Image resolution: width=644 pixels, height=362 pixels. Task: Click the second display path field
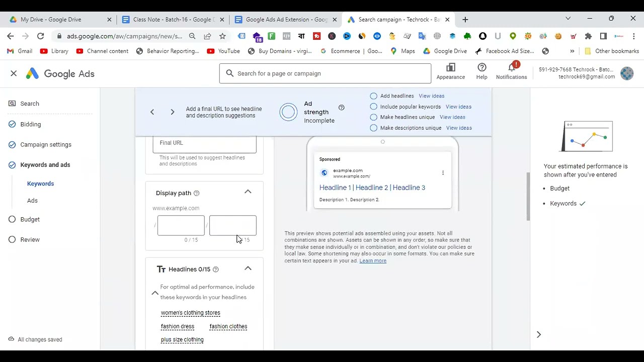[x=233, y=225]
